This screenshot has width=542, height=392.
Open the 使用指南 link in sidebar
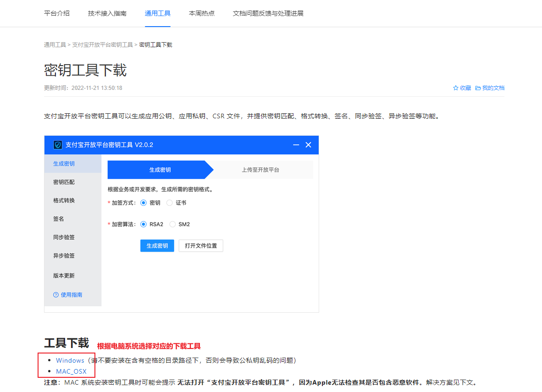click(x=72, y=295)
